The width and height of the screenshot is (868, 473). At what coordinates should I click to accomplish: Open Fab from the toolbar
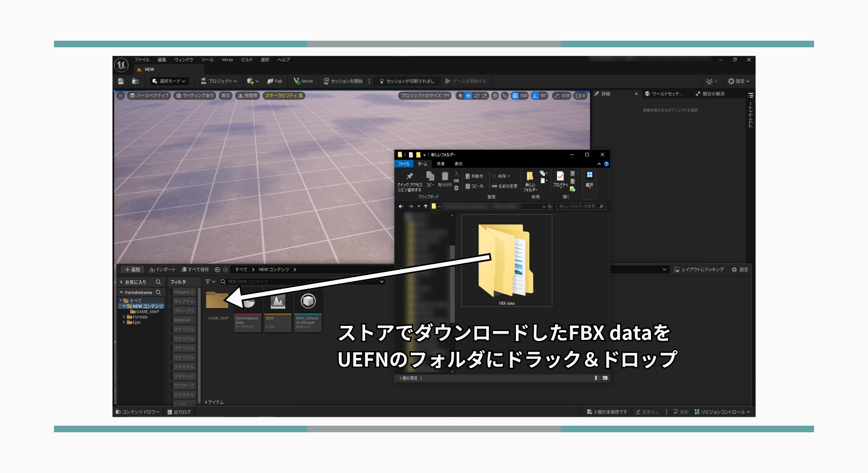pos(275,81)
